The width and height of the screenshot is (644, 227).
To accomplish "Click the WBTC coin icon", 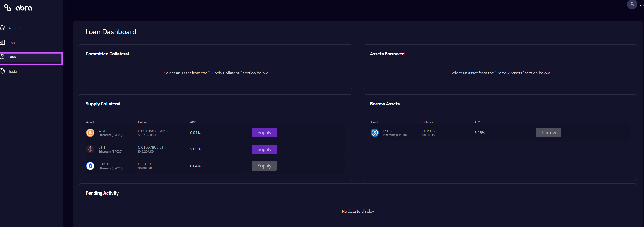I will coord(90,133).
